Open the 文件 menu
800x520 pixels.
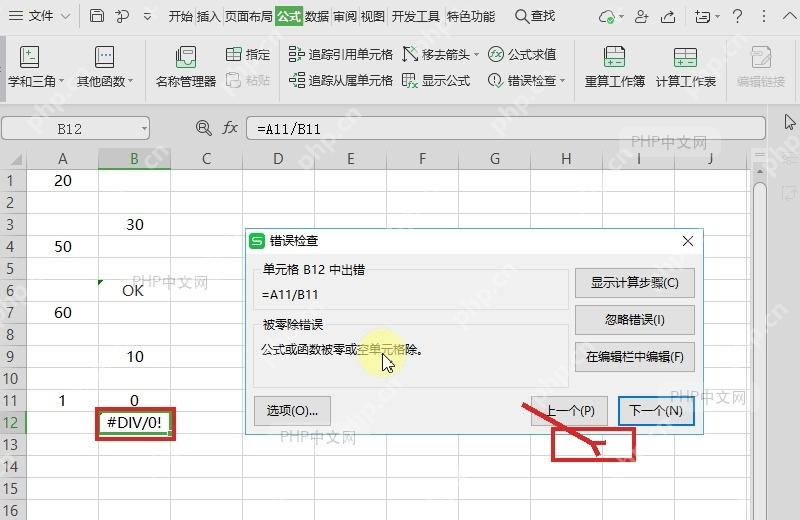pos(40,16)
